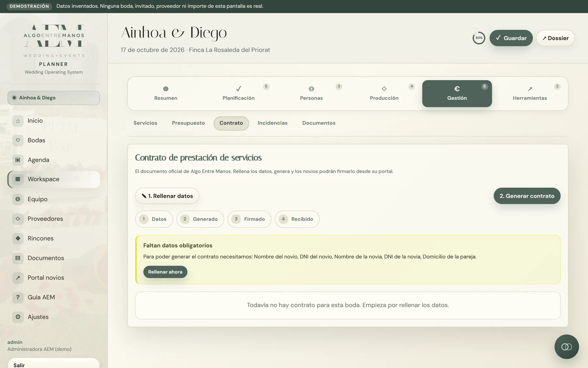Click the 2. Generar contrato button

coord(527,196)
